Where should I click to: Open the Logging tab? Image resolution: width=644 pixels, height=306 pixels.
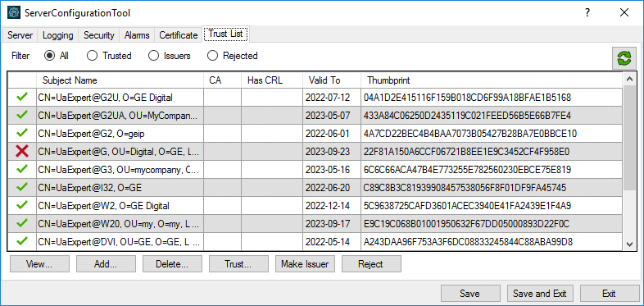(58, 35)
